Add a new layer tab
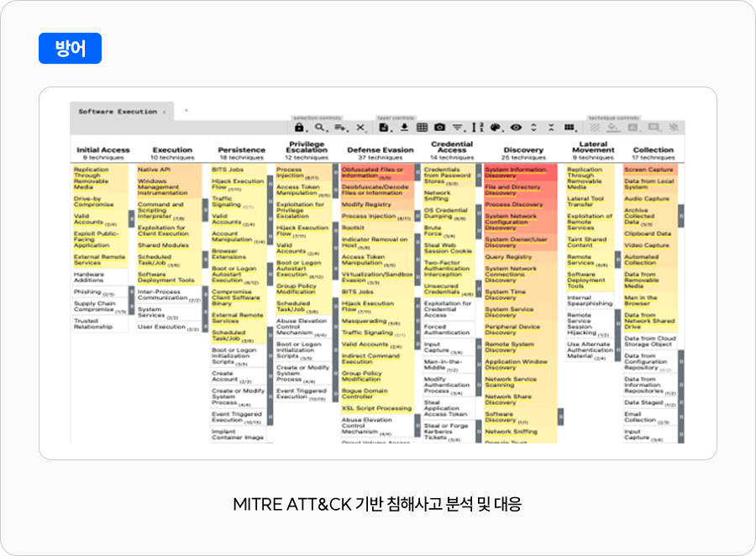 [186, 111]
